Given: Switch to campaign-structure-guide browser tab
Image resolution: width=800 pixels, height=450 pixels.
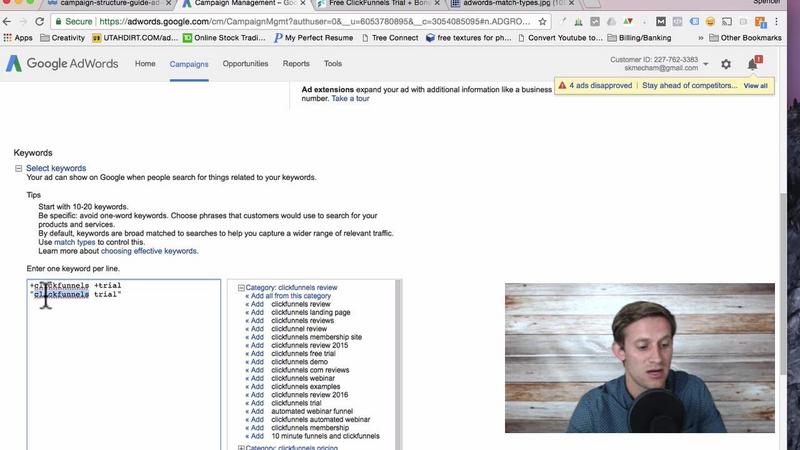Looking at the screenshot, I should click(x=108, y=4).
